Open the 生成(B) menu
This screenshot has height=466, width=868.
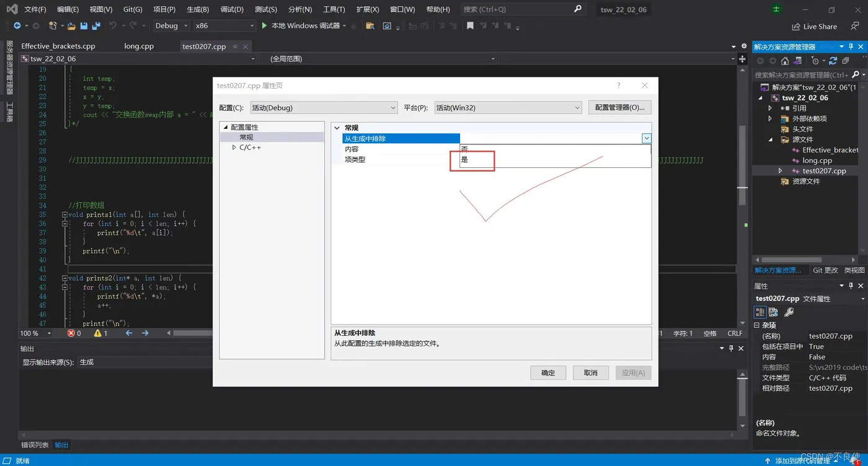click(x=198, y=9)
